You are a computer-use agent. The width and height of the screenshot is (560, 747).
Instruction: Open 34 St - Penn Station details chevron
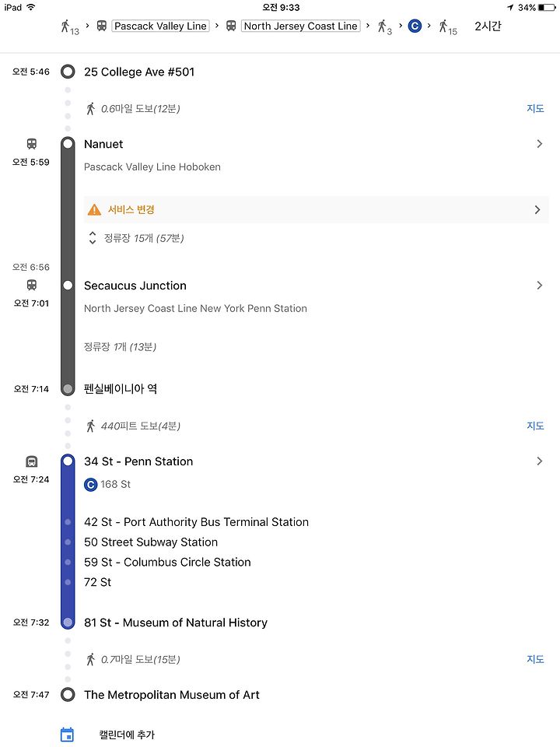coord(539,461)
